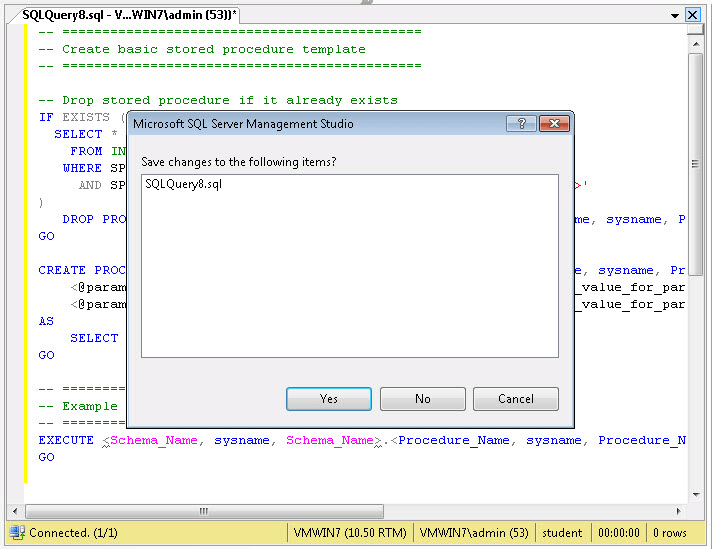Click the editor scroll down arrow

696,495
